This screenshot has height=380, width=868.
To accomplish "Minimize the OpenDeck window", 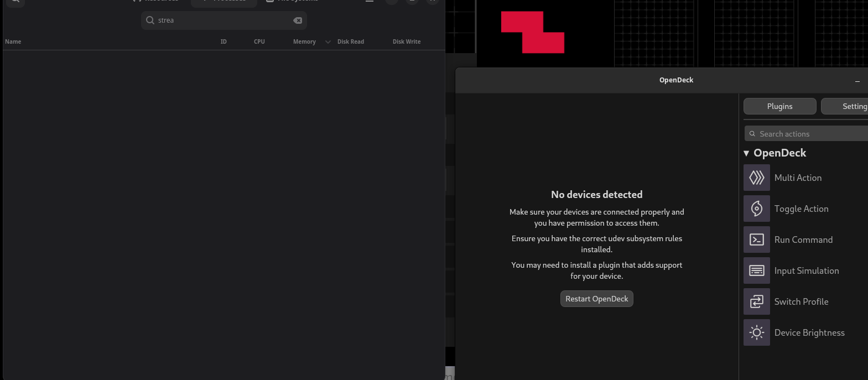I will tap(857, 81).
